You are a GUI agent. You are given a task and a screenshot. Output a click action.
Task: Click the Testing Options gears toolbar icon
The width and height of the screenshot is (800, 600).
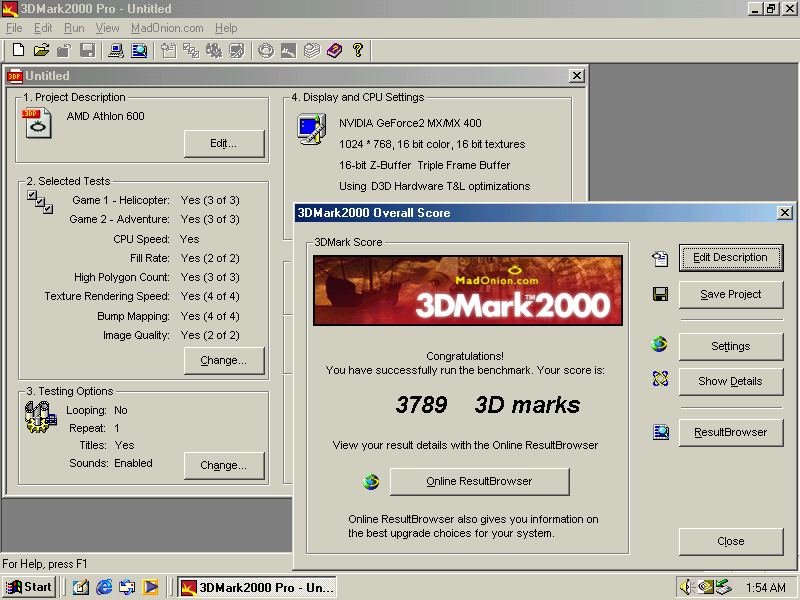[x=214, y=50]
